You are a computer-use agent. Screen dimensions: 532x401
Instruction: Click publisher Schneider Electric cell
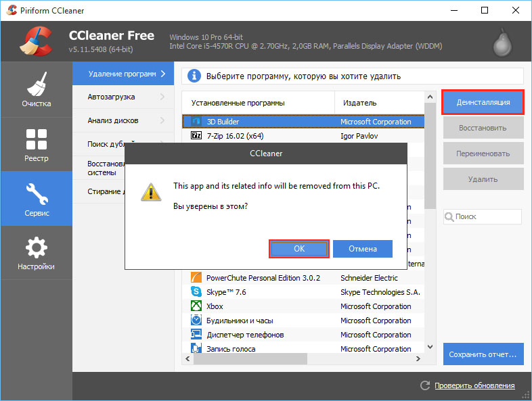pyautogui.click(x=369, y=278)
